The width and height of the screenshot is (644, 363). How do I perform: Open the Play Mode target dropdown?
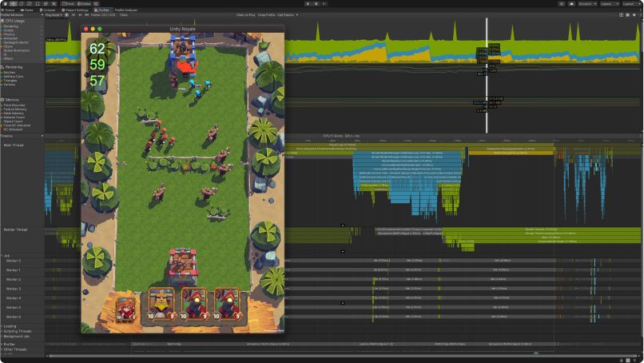coord(54,14)
